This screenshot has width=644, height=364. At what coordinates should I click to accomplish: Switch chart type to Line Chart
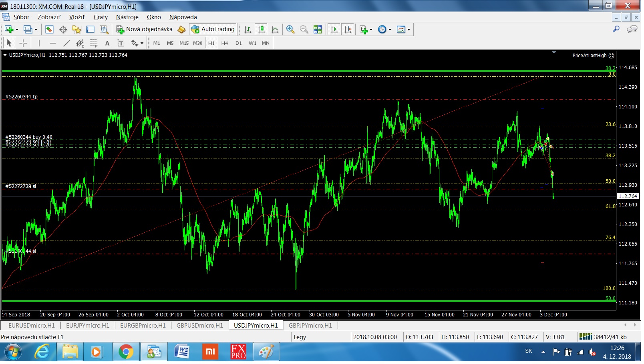tap(275, 29)
